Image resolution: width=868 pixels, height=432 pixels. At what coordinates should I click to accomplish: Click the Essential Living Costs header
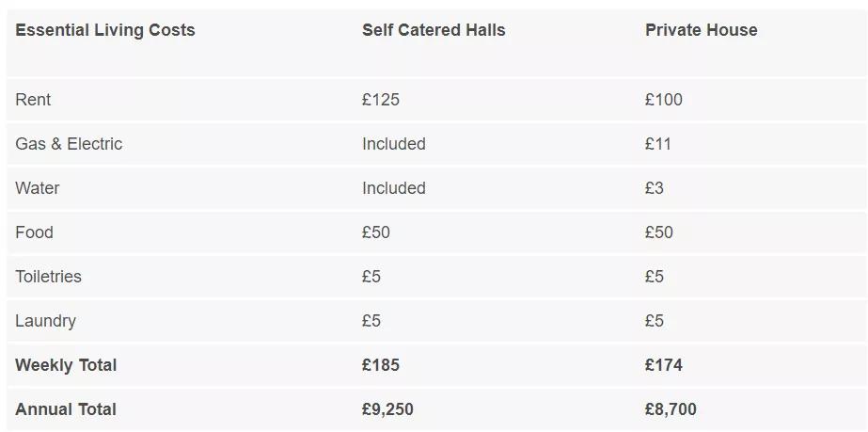pos(105,30)
